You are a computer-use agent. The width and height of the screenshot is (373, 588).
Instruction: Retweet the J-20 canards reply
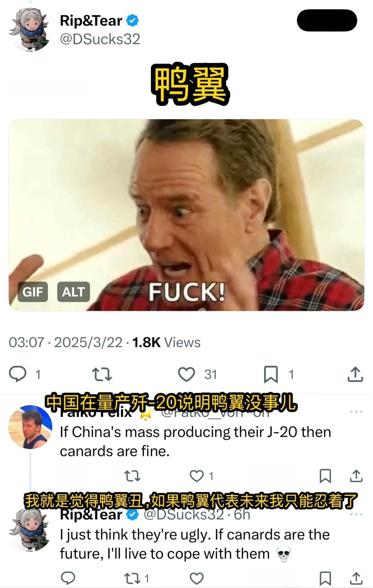tap(132, 476)
